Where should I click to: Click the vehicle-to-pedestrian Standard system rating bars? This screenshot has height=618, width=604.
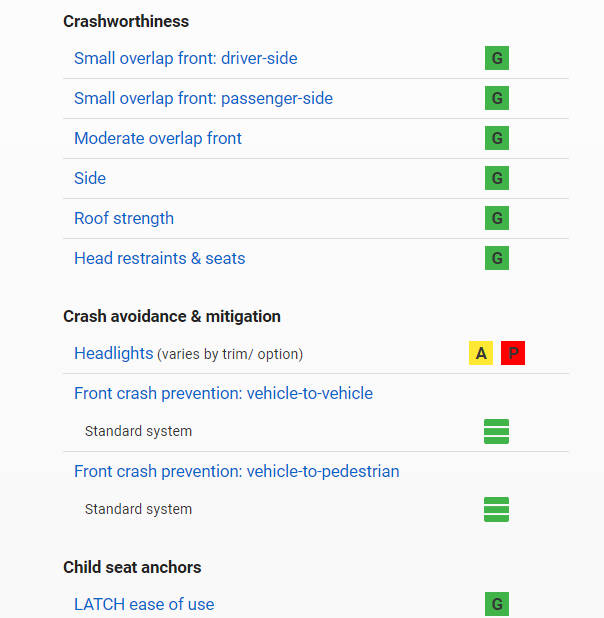497,509
